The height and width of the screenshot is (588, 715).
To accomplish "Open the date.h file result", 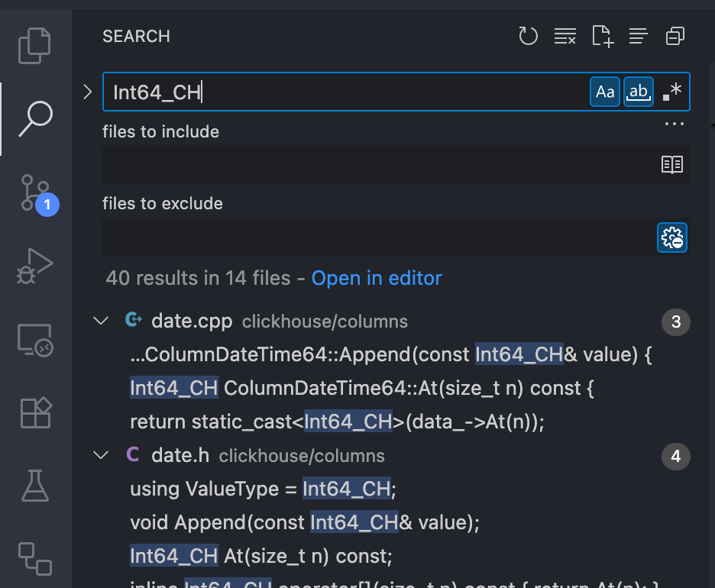I will pyautogui.click(x=180, y=455).
